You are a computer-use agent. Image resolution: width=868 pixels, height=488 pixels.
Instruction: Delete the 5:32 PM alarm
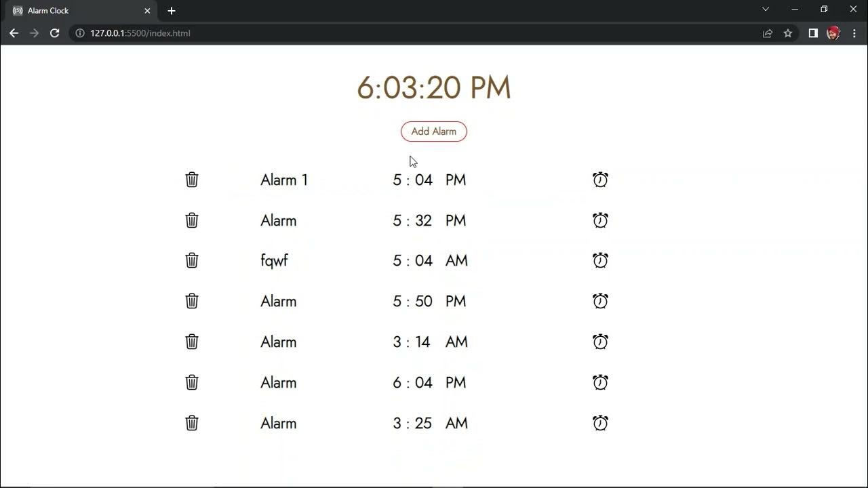click(192, 220)
